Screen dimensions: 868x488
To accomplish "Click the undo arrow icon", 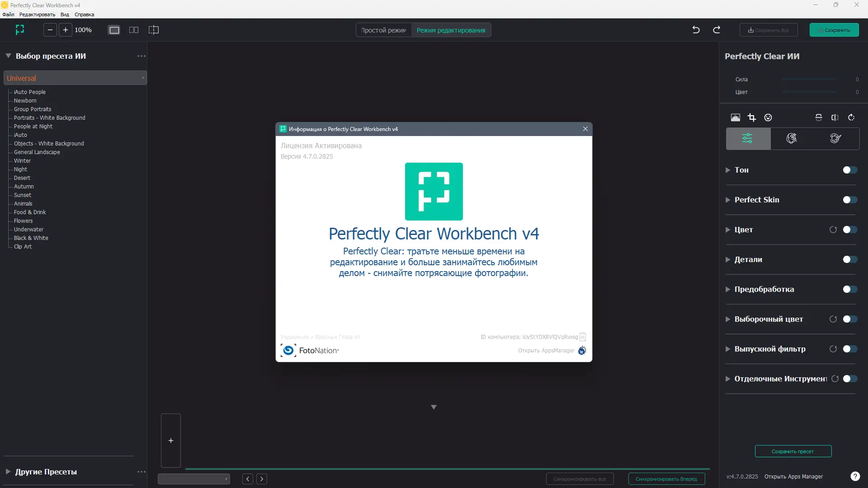I will 696,30.
